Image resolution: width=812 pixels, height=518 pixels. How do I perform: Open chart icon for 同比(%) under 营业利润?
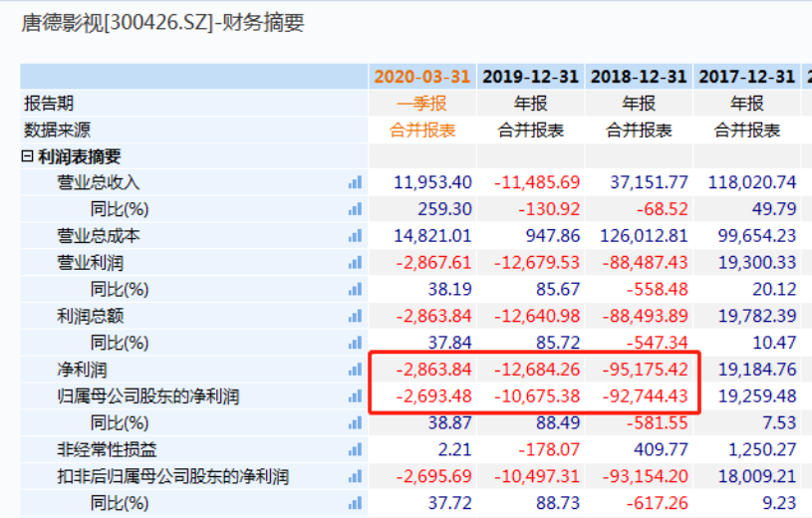click(x=356, y=289)
